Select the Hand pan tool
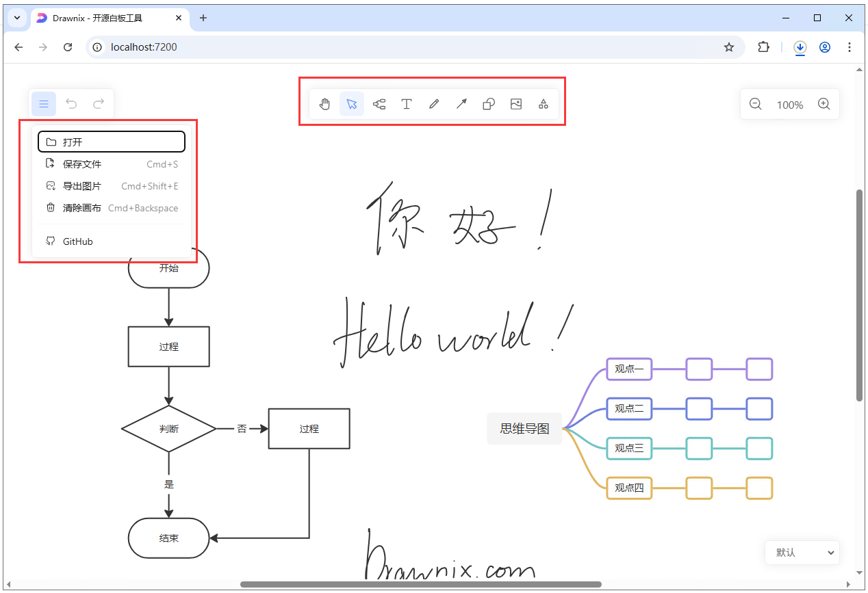868x593 pixels. 324,104
